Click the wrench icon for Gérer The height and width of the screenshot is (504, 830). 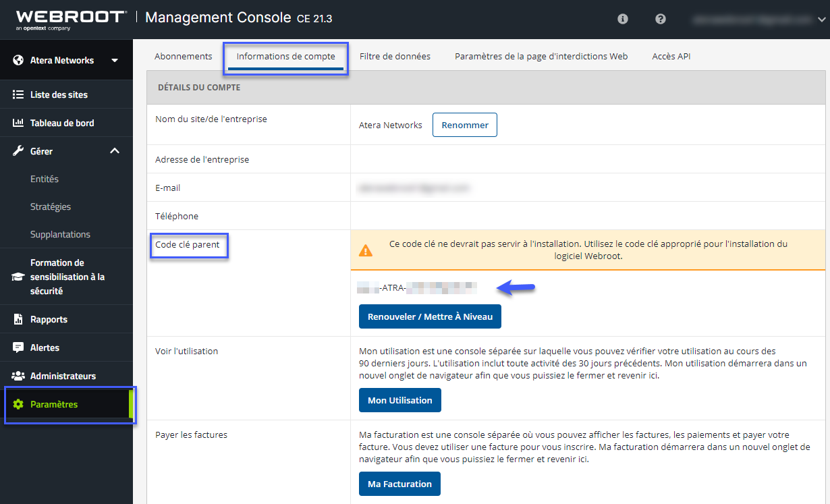pos(18,151)
